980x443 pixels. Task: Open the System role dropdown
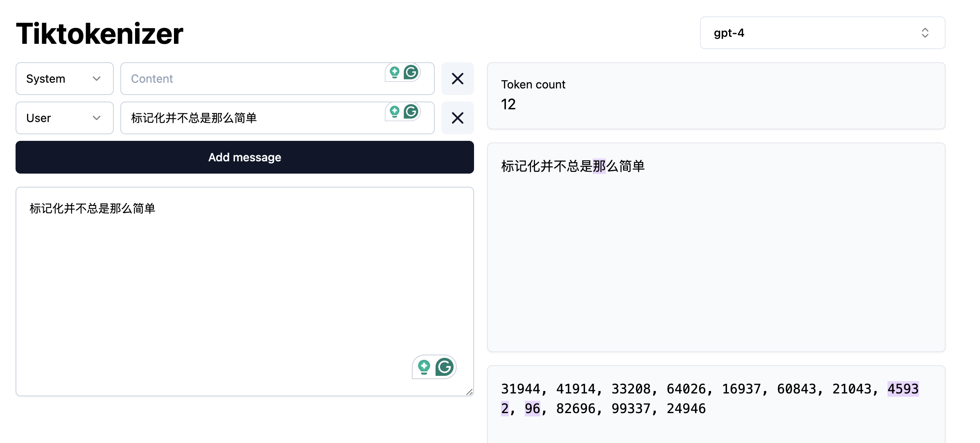pyautogui.click(x=65, y=79)
